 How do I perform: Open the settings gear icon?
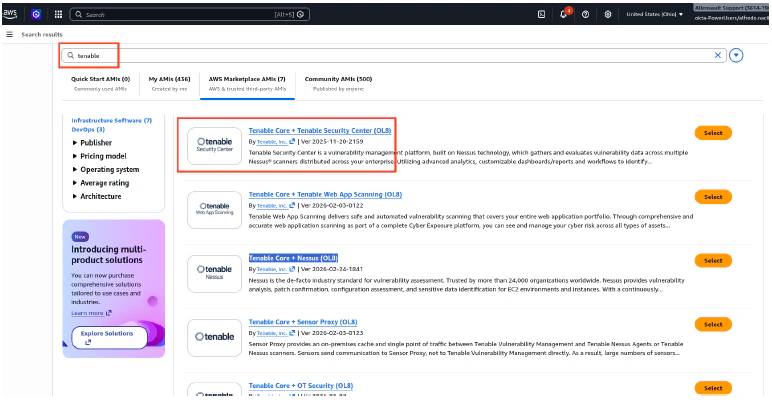(608, 14)
